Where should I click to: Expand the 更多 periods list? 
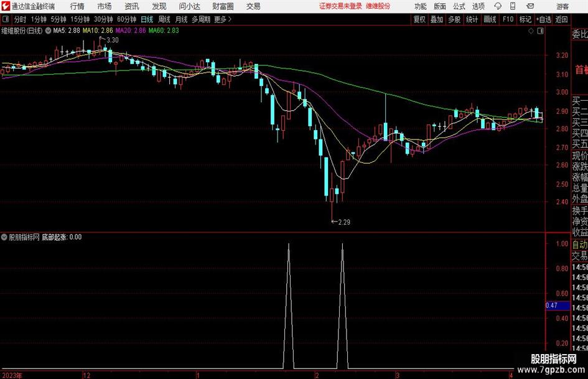pos(223,19)
